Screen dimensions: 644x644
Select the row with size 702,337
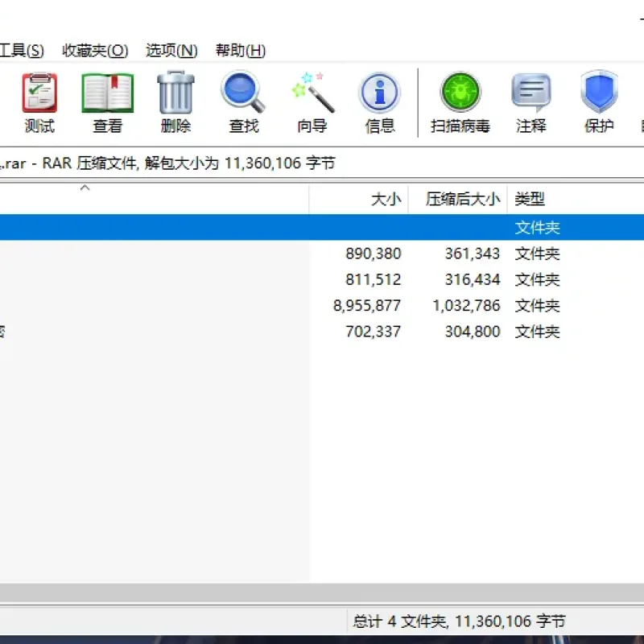(x=322, y=331)
